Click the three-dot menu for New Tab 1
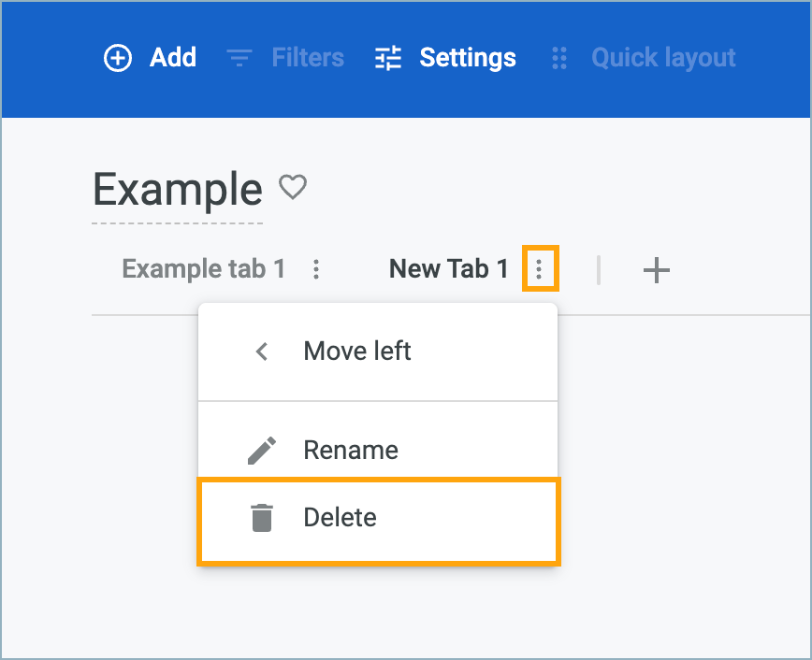 [539, 270]
